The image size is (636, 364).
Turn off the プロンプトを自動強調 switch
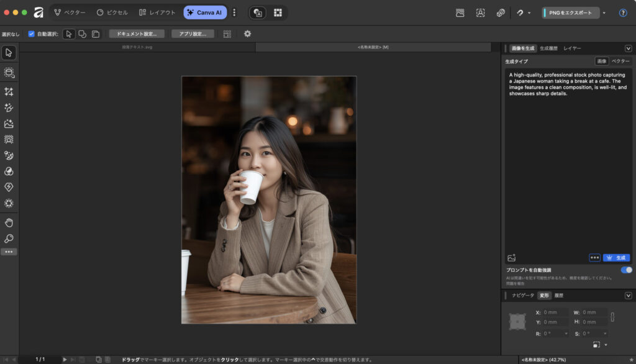[626, 270]
